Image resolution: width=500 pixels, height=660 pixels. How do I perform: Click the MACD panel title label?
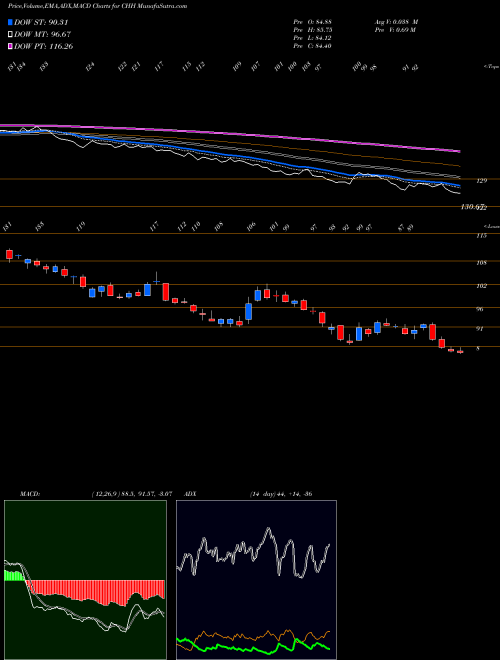(x=29, y=493)
